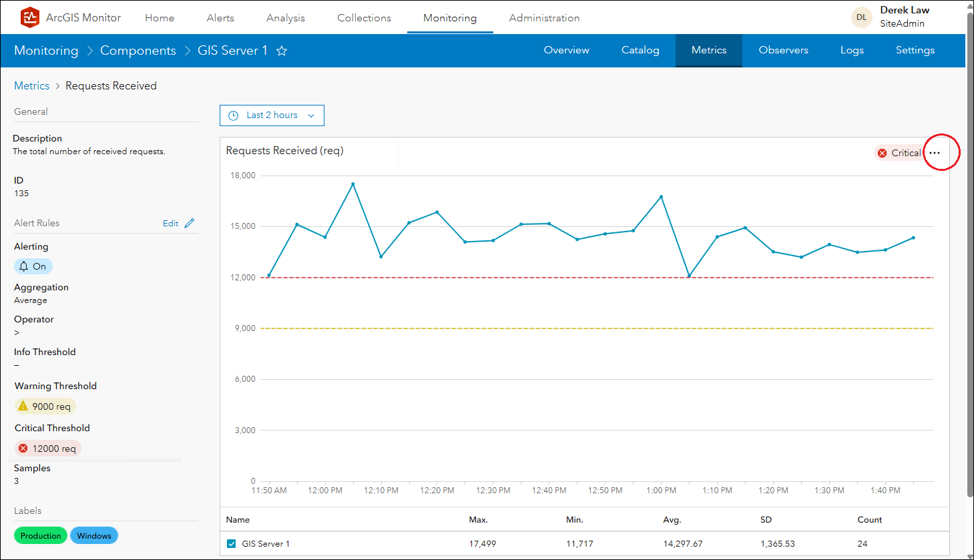
Task: Click the green Production label
Action: pos(41,535)
